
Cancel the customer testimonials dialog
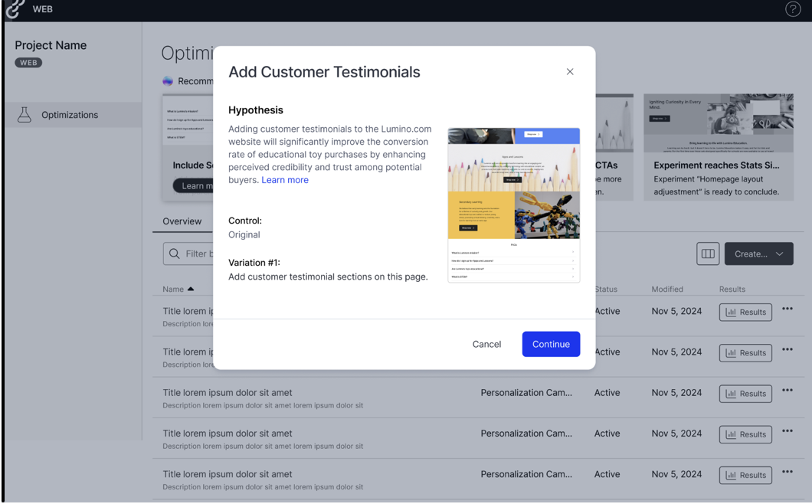pos(486,344)
